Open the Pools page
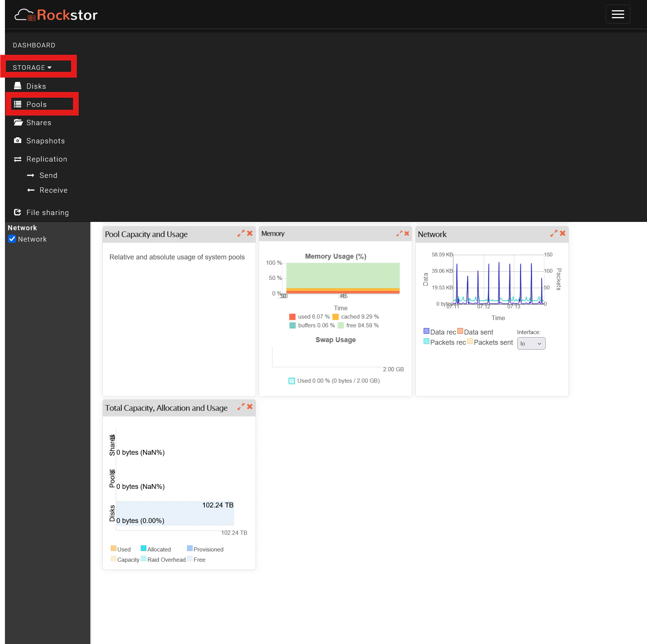This screenshot has height=644, width=647. click(x=36, y=105)
